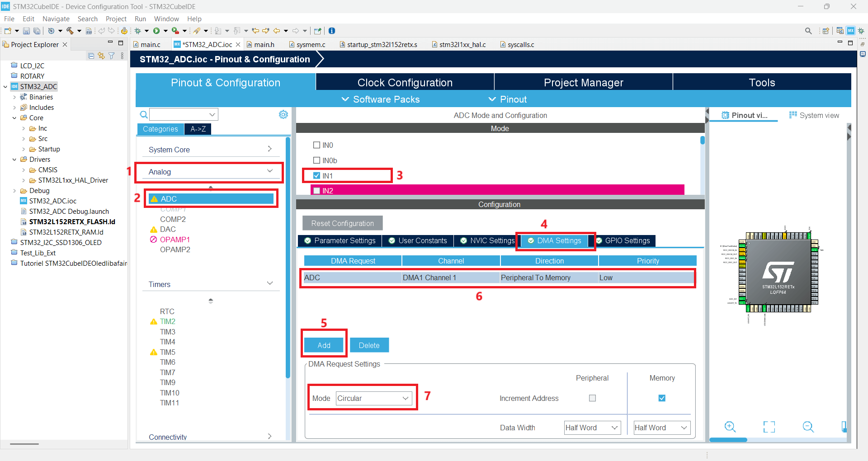Click the Back navigation yellow arrow icon
This screenshot has height=461, width=868.
click(277, 31)
